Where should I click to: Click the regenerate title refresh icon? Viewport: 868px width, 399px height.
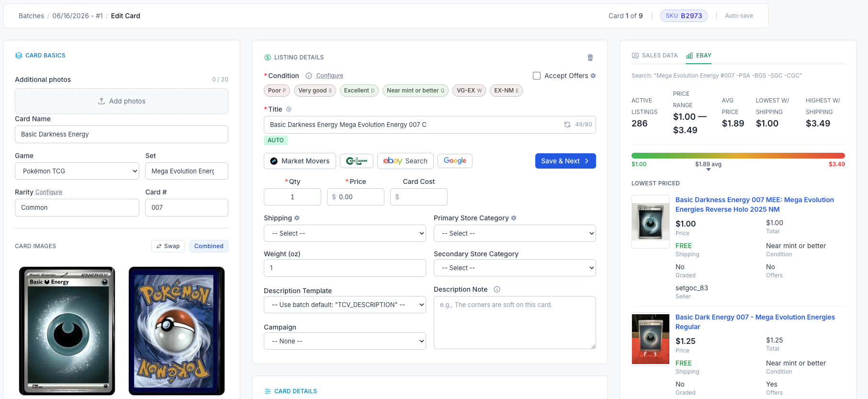click(x=567, y=125)
